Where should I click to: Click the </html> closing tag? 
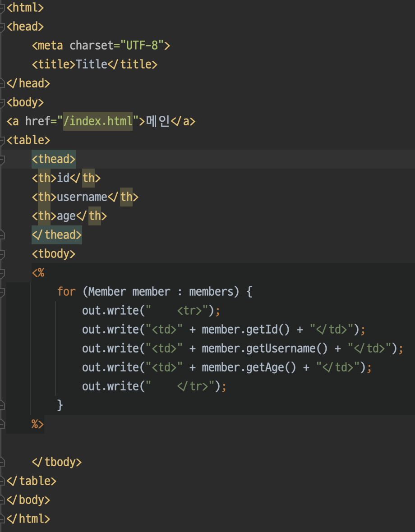pyautogui.click(x=28, y=519)
